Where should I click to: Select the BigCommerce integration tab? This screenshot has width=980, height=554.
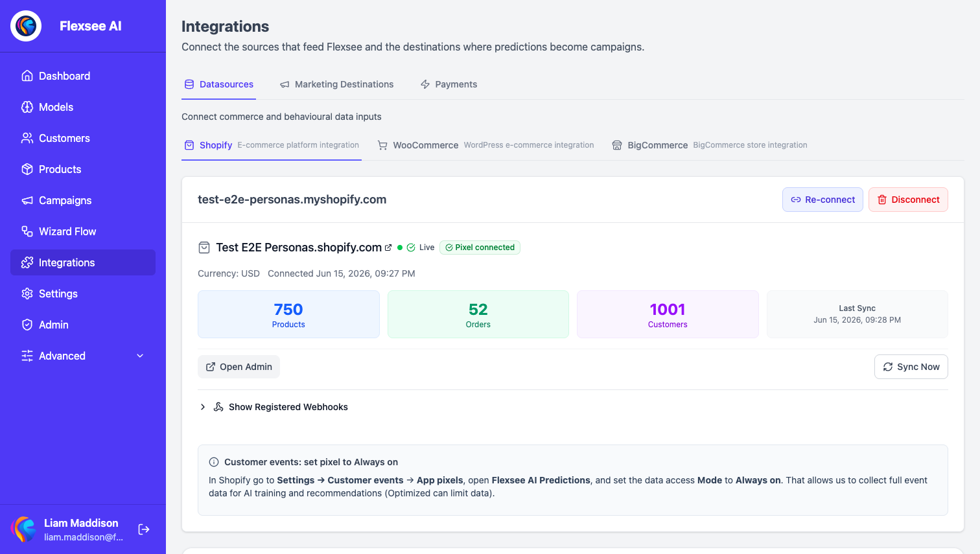(710, 145)
